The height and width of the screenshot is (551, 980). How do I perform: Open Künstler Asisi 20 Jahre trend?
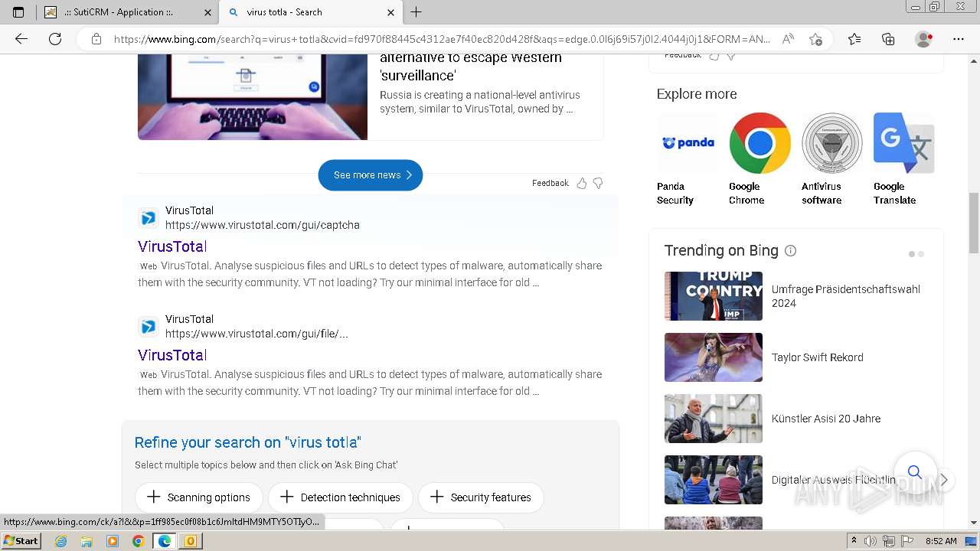(x=826, y=419)
